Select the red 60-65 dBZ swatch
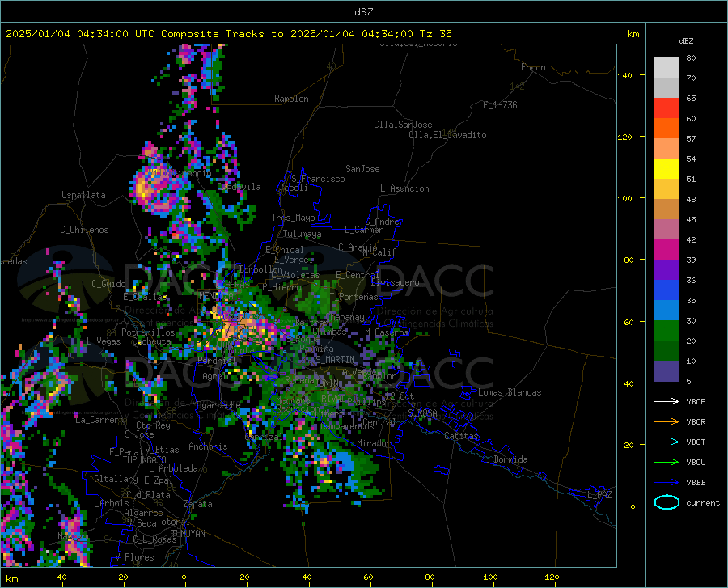This screenshot has width=728, height=588. 667,108
